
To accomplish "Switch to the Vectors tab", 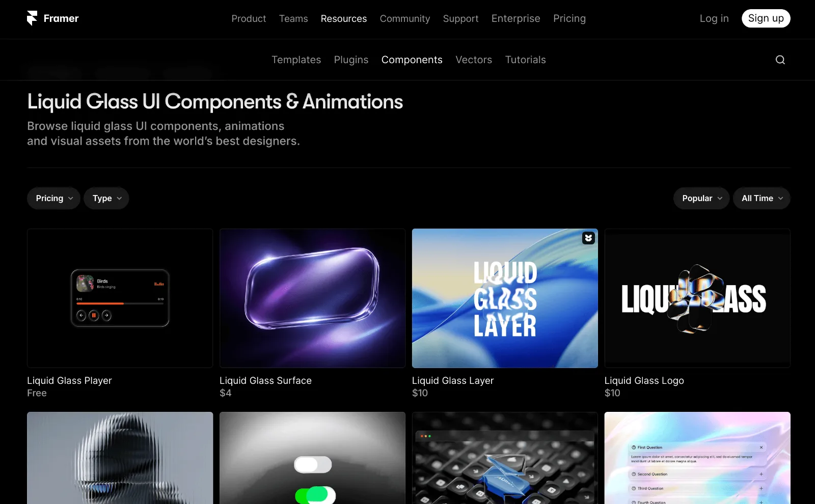I will click(x=474, y=60).
